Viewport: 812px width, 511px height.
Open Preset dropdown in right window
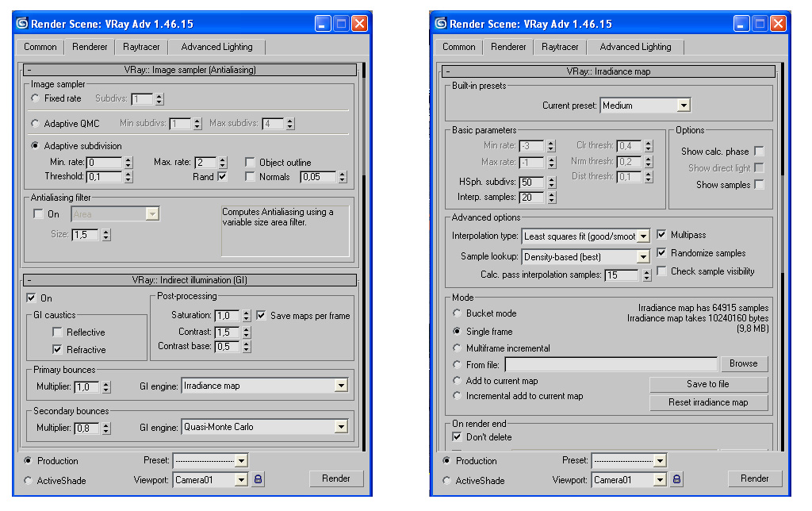[660, 460]
